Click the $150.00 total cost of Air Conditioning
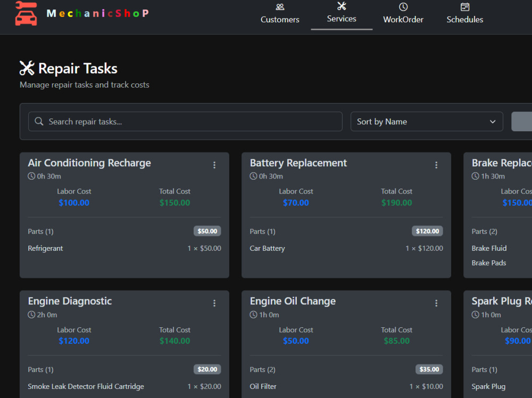The image size is (532, 398). (x=174, y=203)
